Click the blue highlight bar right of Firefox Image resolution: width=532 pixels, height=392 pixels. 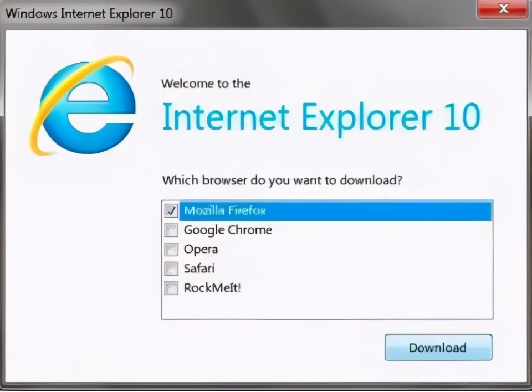[378, 211]
